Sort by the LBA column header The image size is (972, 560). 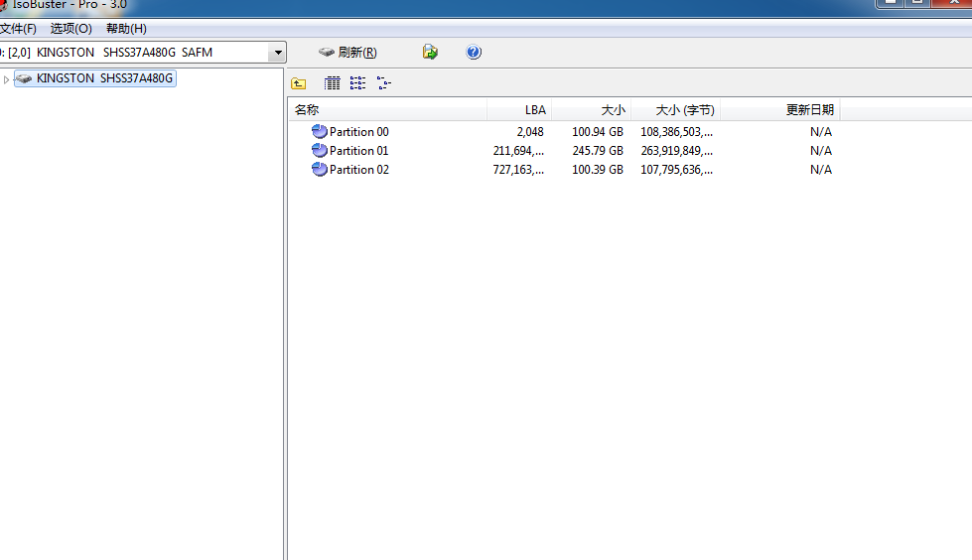point(519,110)
